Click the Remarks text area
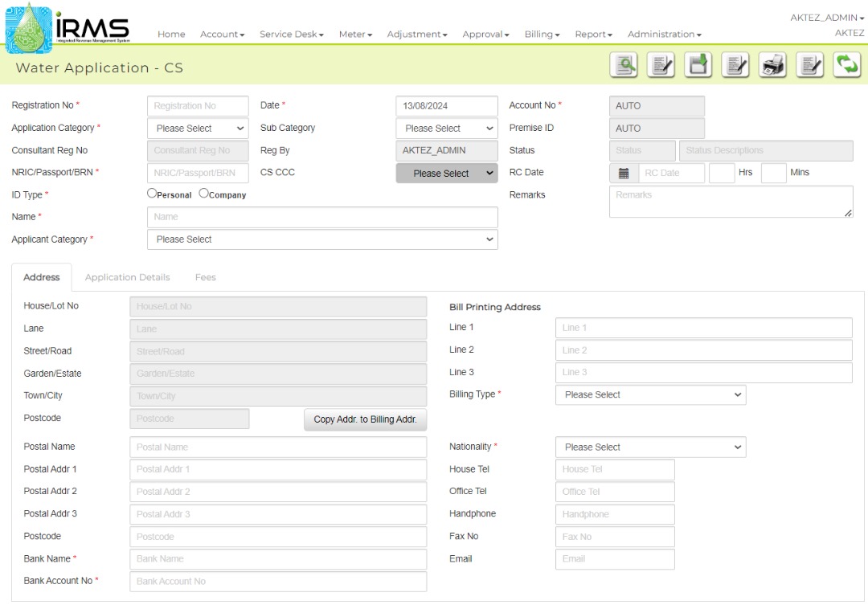The image size is (868, 609). 731,202
